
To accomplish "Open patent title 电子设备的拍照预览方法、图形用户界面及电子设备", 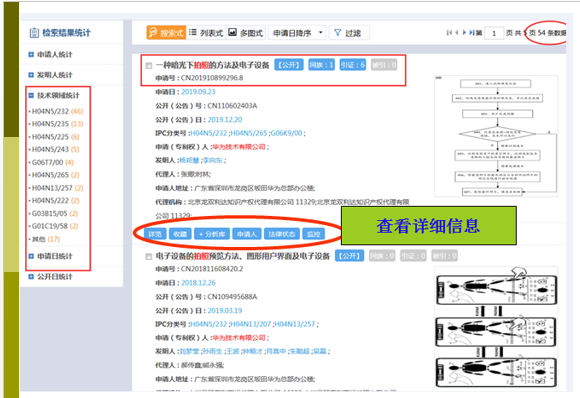I will click(242, 256).
